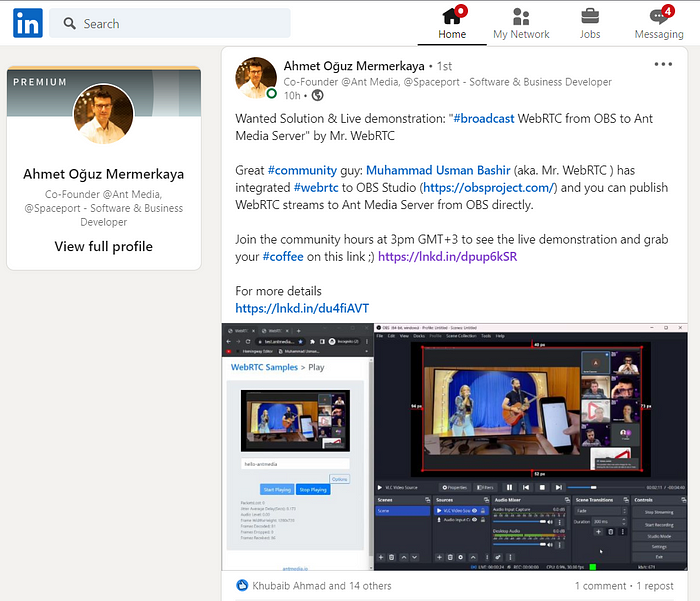Show the 1 comment on the post
Image resolution: width=700 pixels, height=601 pixels.
[x=600, y=586]
